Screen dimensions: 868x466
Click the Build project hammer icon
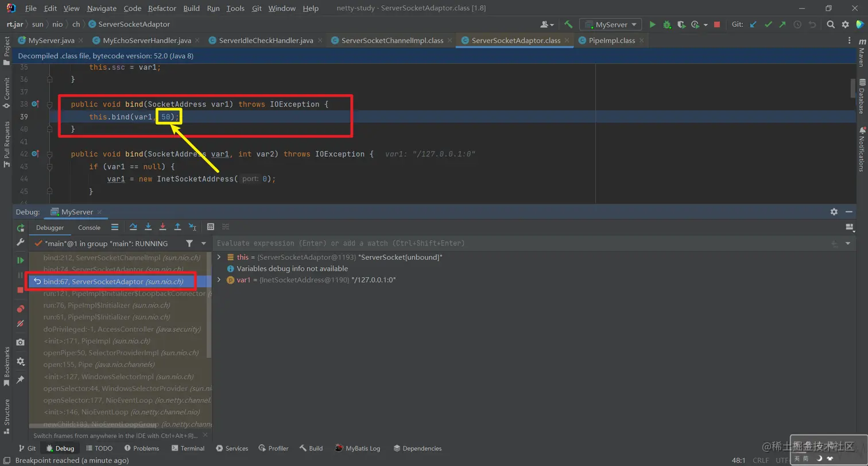[x=568, y=25]
